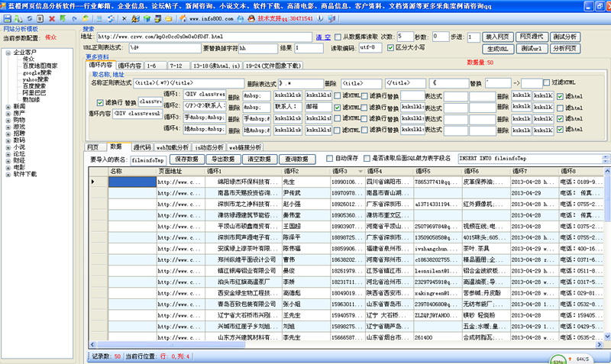Click the 技术支持qq toolbar item
This screenshot has width=611, height=364.
(x=283, y=17)
